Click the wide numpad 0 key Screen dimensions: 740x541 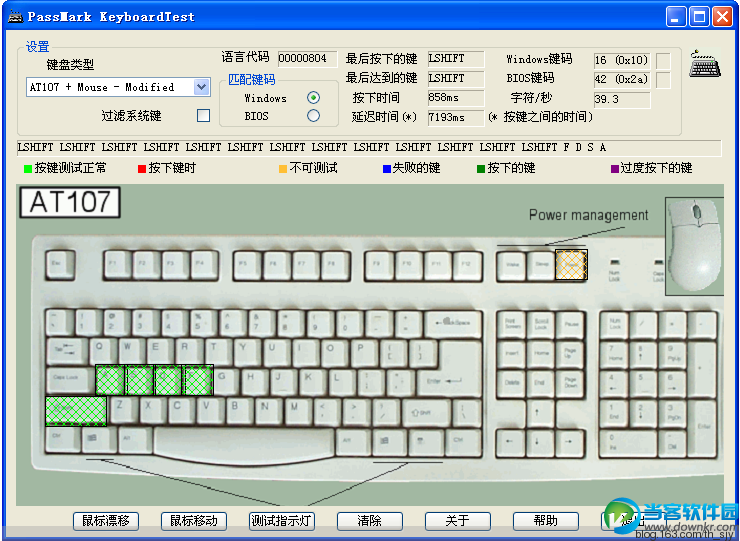[628, 443]
